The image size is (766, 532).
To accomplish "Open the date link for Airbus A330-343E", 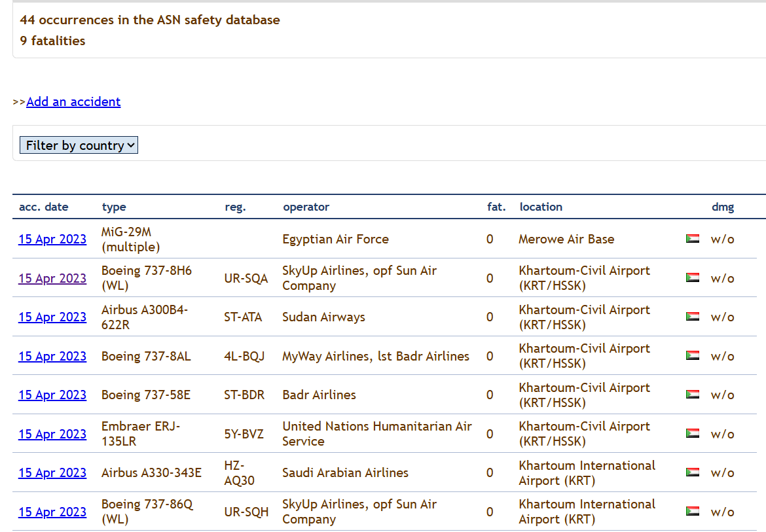I will pos(52,472).
